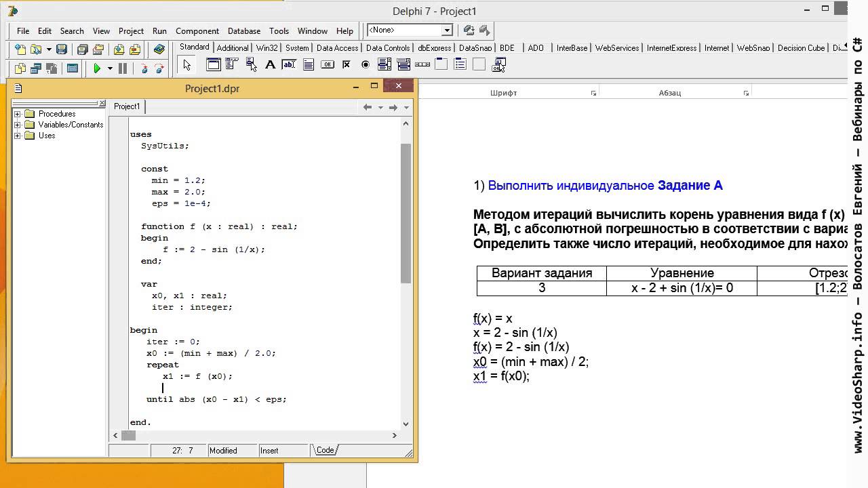
Task: Select the PopupMenu component icon
Action: point(252,64)
